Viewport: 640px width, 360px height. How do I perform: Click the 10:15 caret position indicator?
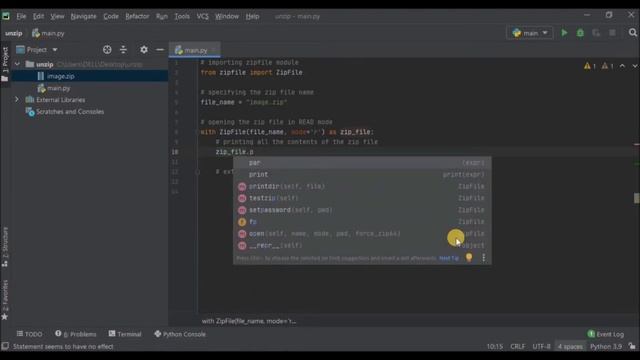pos(495,346)
